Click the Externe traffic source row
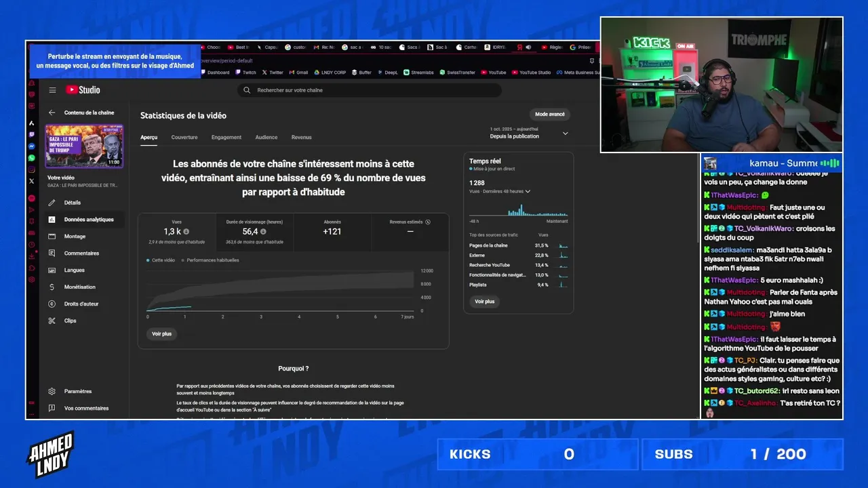Screen dimensions: 868x488 coord(519,256)
